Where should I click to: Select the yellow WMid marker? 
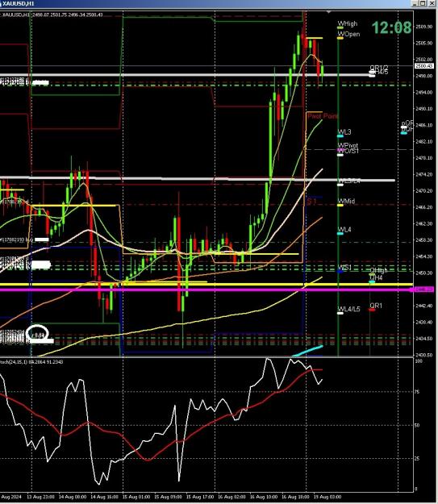click(x=340, y=205)
